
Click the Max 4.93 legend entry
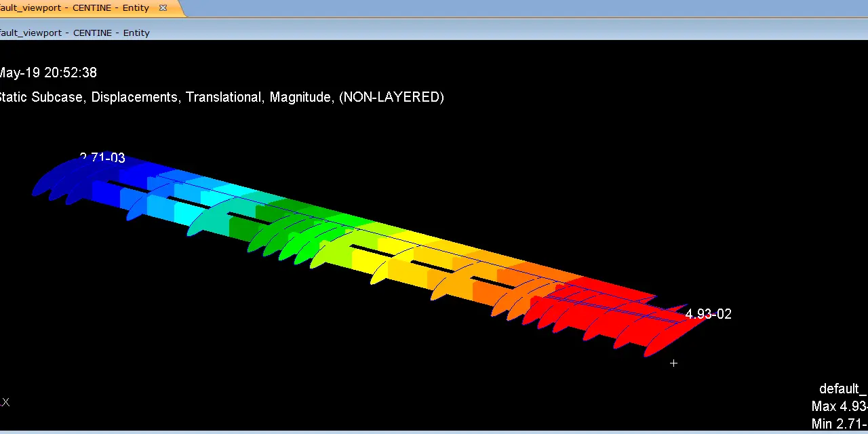pos(840,407)
